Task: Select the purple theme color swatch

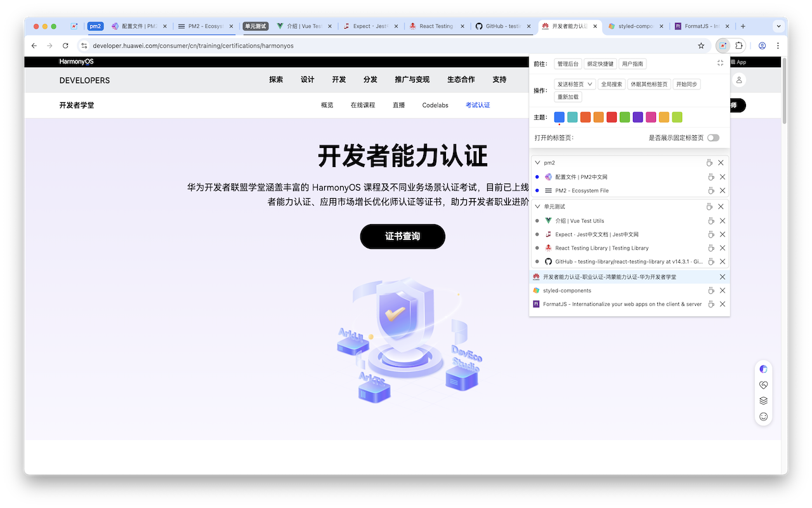Action: pyautogui.click(x=638, y=117)
